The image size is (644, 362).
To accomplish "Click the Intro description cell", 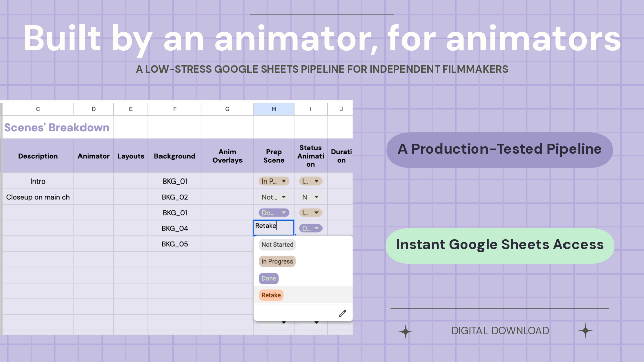I will pos(38,182).
